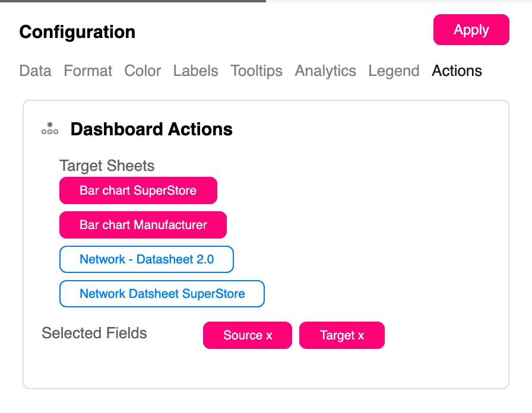Go to the Color tab
532x413 pixels.
142,71
